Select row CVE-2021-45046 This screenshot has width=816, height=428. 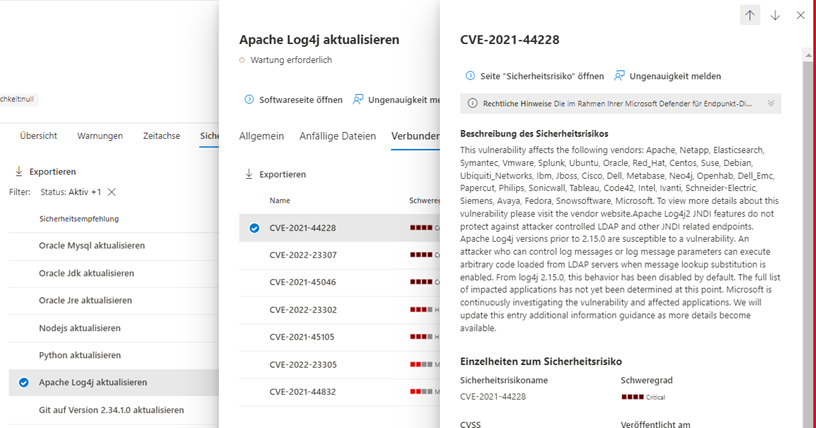coord(339,282)
